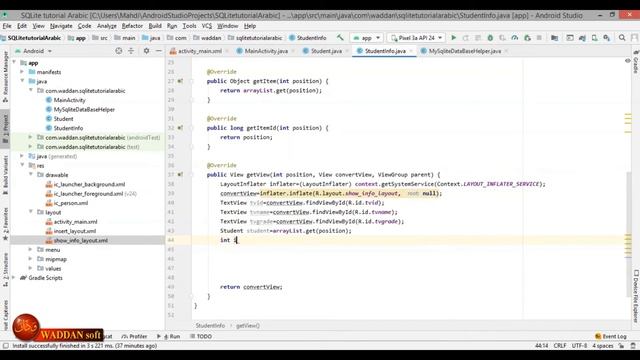Open the AVD Manager device icon

pos(595,38)
